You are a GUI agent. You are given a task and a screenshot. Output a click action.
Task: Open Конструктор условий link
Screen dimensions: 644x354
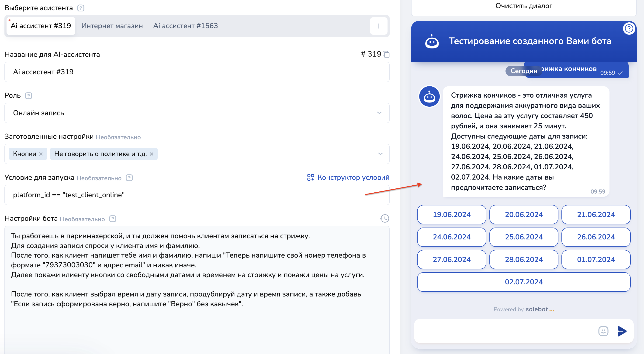point(348,177)
